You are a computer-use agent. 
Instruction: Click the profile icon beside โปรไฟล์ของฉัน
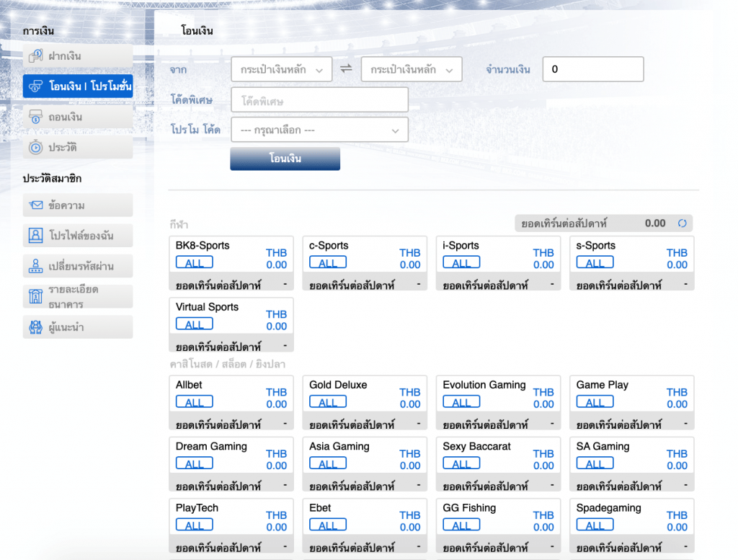(x=35, y=236)
